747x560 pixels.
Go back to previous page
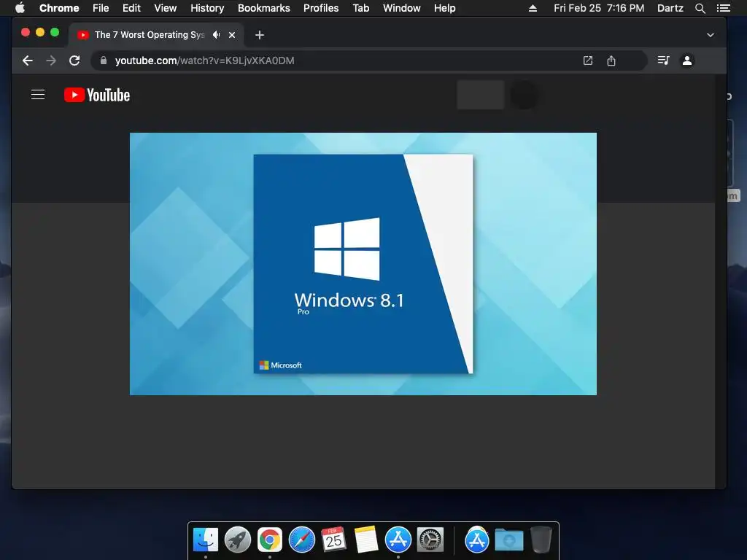pos(28,61)
